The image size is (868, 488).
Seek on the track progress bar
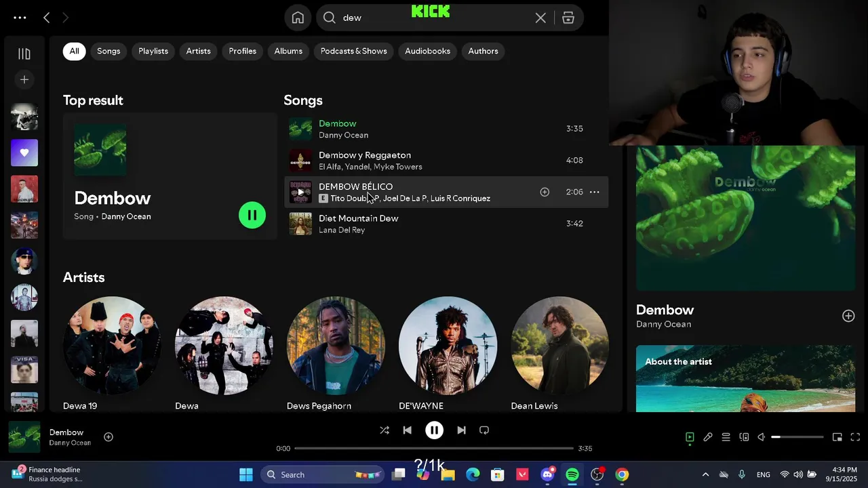[434, 448]
